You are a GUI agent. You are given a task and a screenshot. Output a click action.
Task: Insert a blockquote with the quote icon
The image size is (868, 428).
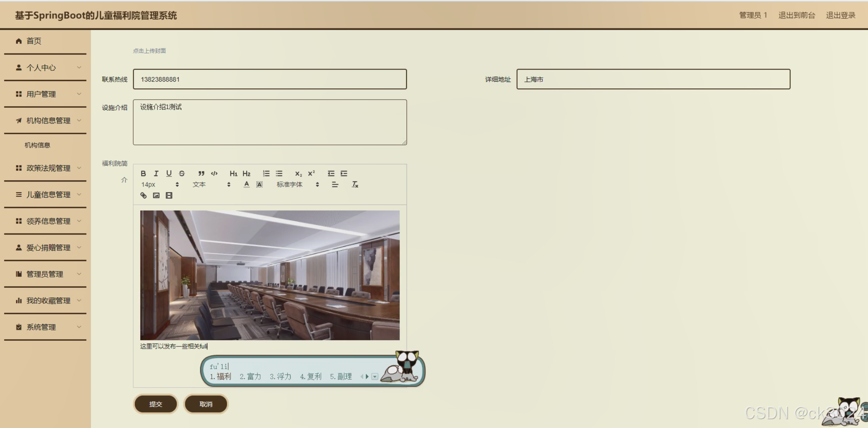pos(201,173)
